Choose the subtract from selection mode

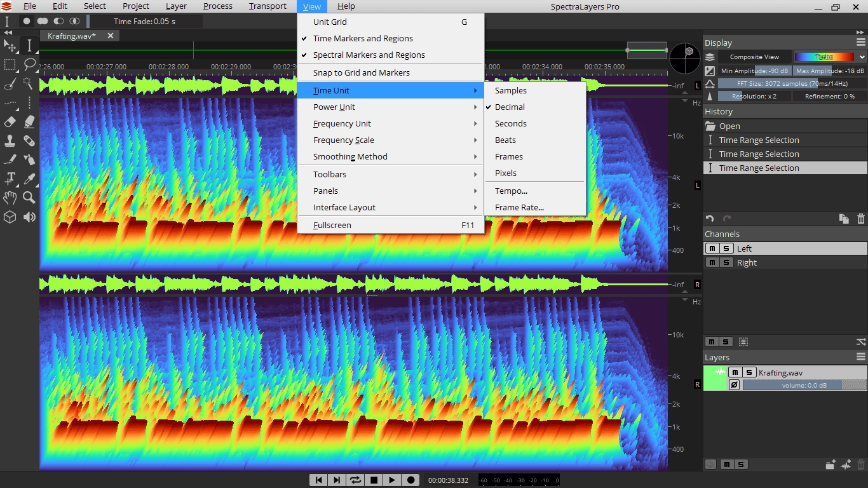coord(59,21)
